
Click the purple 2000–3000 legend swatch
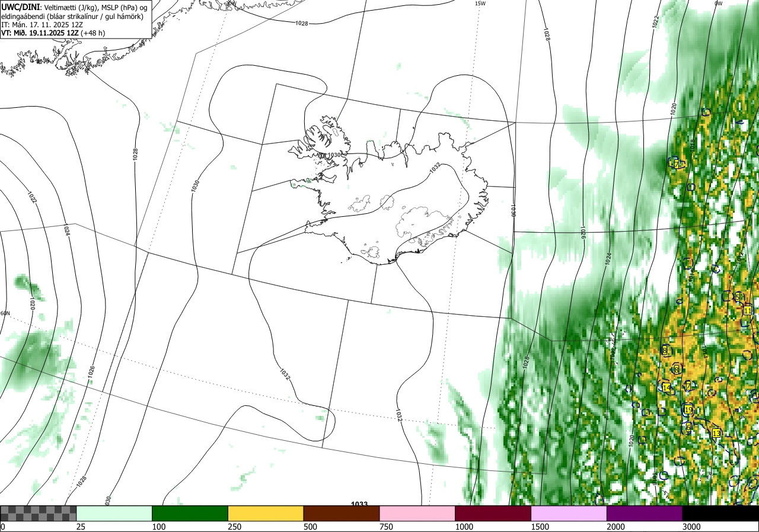pos(645,513)
